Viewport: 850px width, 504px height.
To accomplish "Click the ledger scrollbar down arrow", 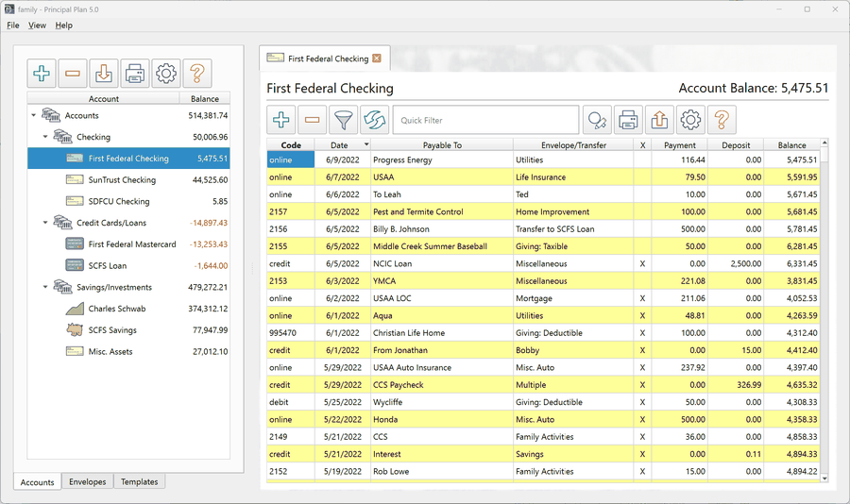I will tap(824, 478).
